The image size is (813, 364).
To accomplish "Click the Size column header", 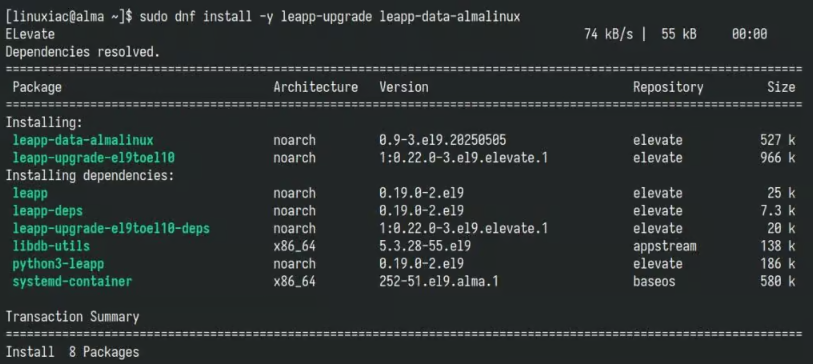I will click(x=781, y=87).
